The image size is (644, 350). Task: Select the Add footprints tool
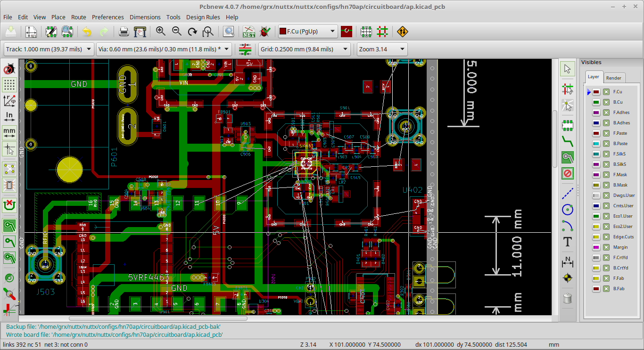point(568,125)
